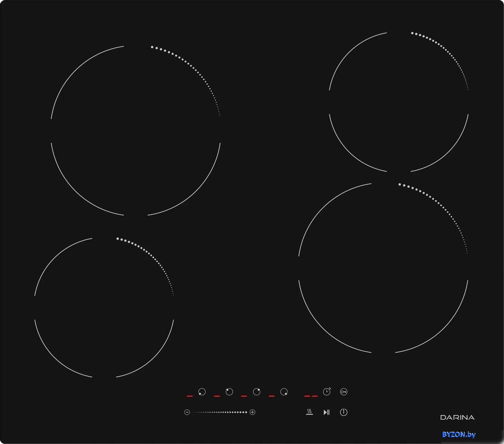
Task: Click the BYZON.by site label
Action: pos(459,435)
